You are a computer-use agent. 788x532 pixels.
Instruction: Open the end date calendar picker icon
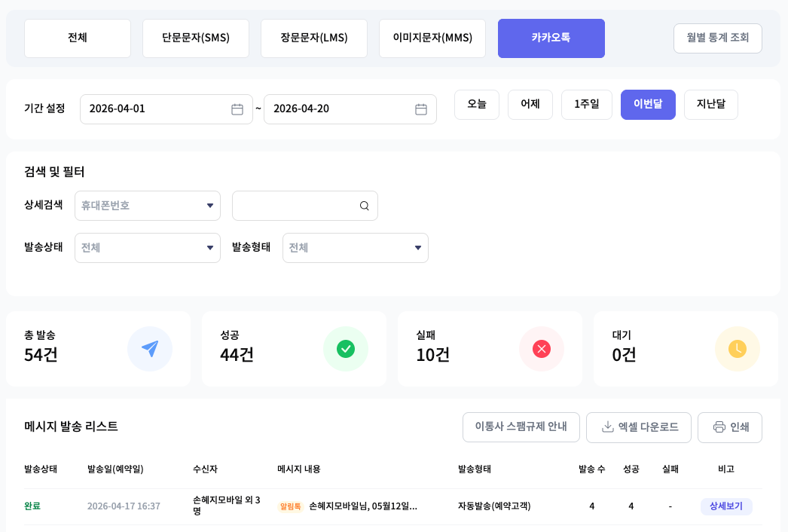tap(421, 109)
